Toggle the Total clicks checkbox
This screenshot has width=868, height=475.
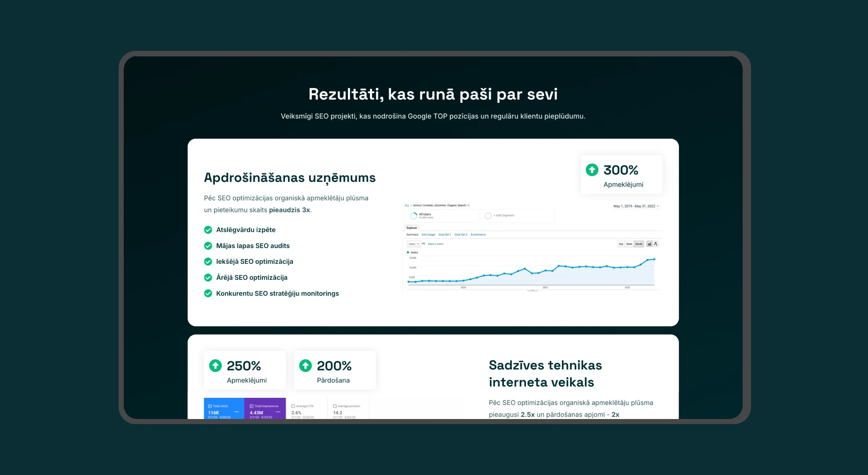point(210,406)
